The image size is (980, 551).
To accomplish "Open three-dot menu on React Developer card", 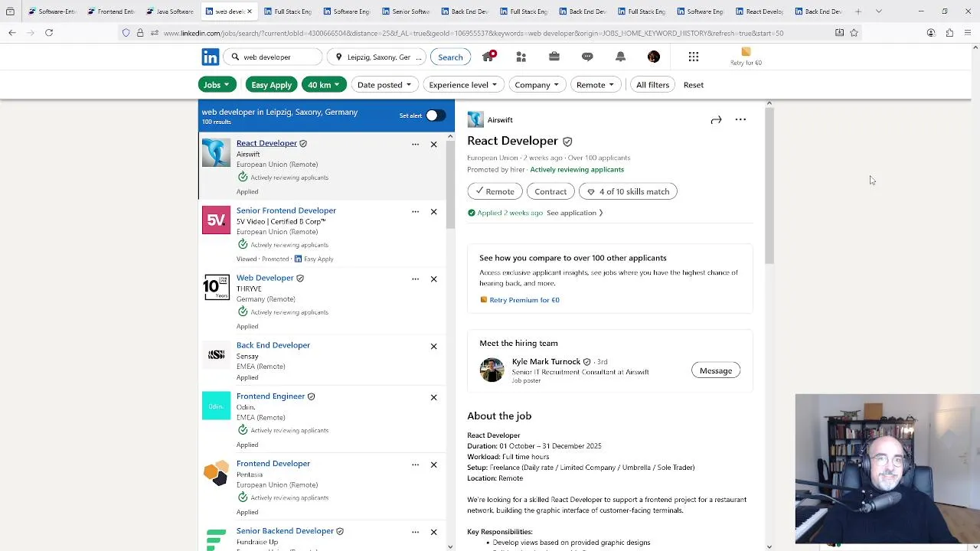I will click(415, 144).
